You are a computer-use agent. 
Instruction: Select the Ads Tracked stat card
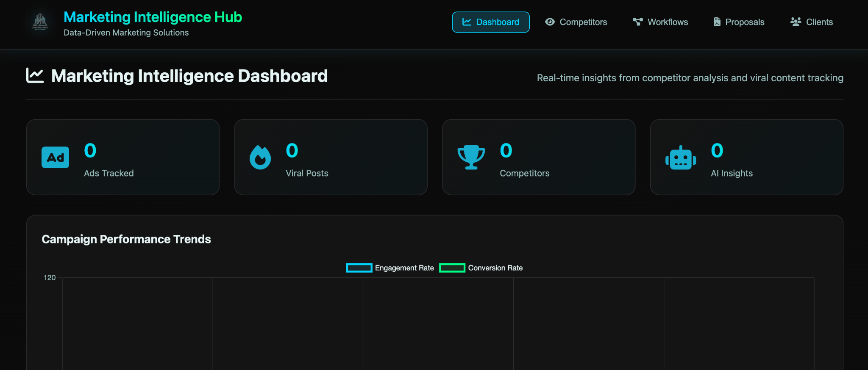(123, 157)
